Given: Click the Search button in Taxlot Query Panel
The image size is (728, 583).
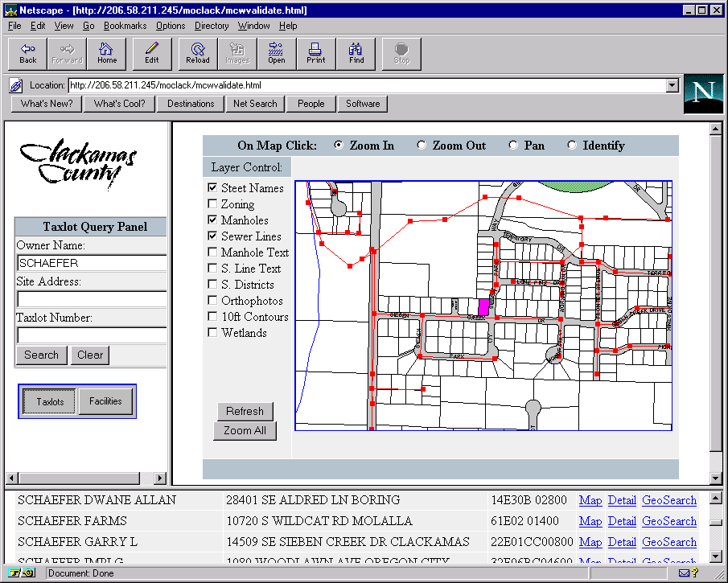Looking at the screenshot, I should point(41,355).
